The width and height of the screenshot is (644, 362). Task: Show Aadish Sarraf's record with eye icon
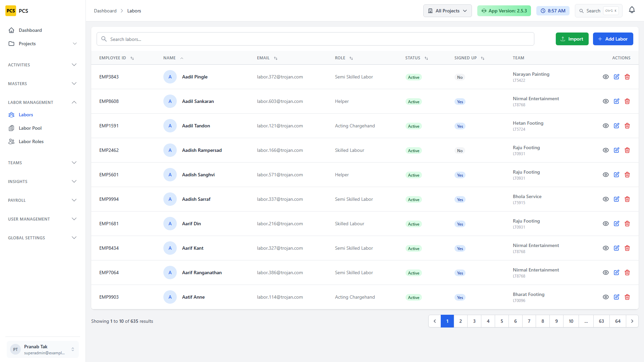click(x=606, y=199)
